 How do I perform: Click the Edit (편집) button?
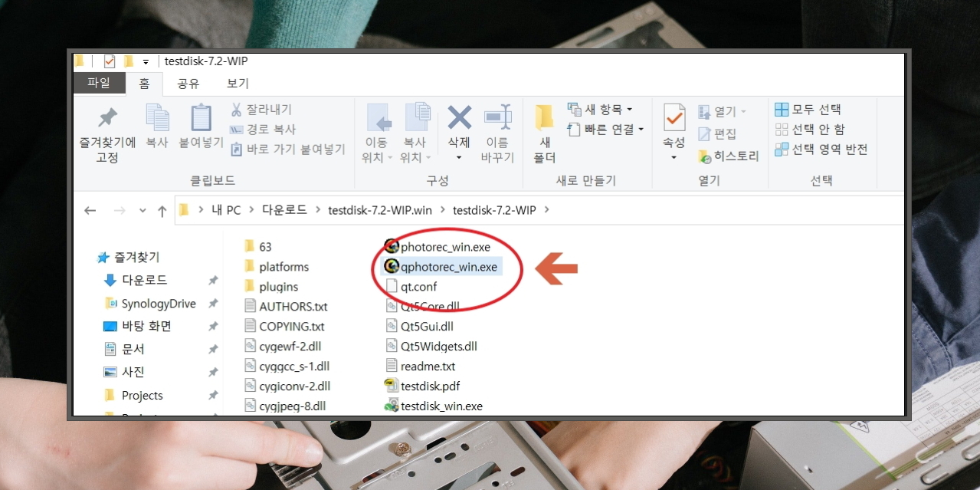pos(717,134)
